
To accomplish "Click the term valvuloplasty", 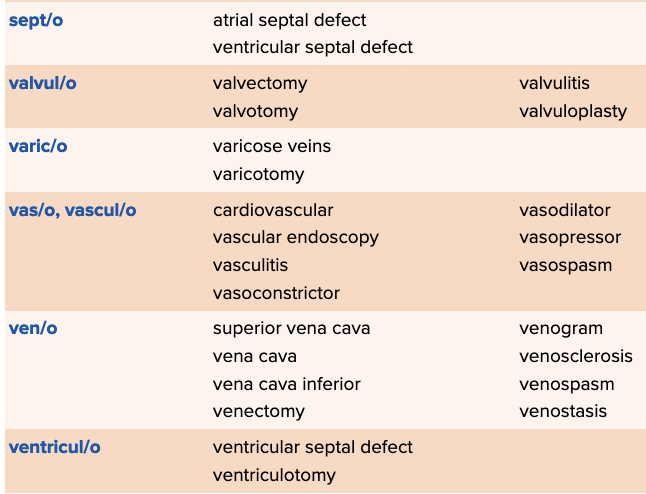I will 573,111.
